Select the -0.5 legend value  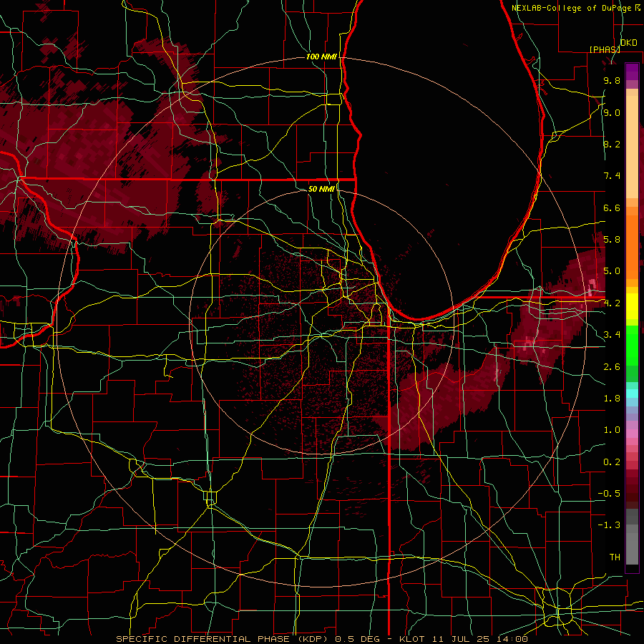(609, 494)
